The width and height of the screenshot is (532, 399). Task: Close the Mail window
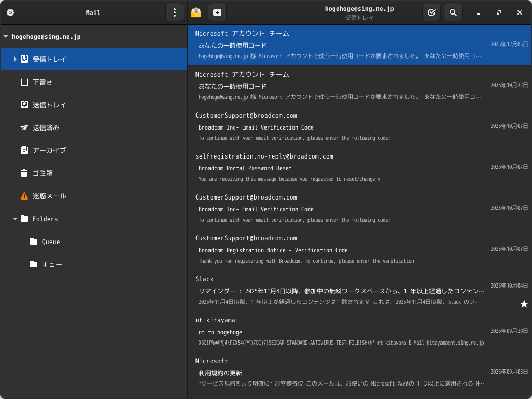520,12
